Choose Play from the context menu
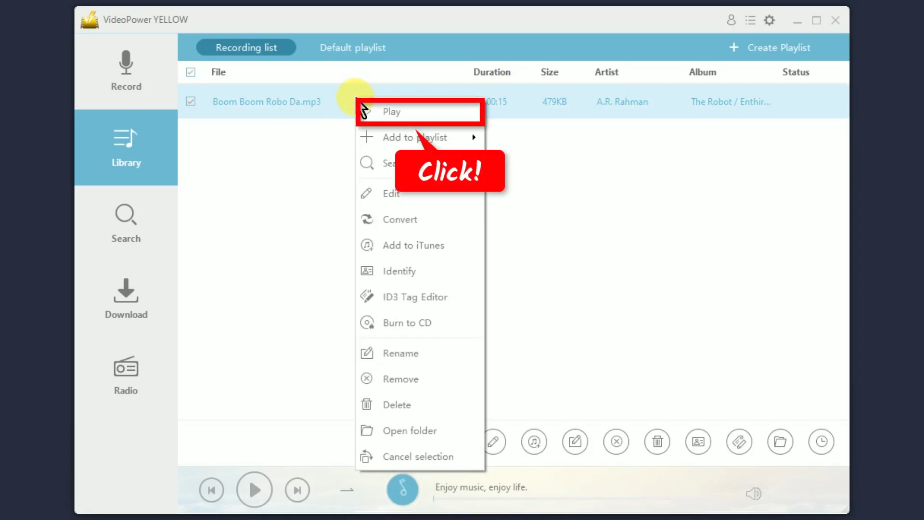The image size is (924, 520). point(420,111)
